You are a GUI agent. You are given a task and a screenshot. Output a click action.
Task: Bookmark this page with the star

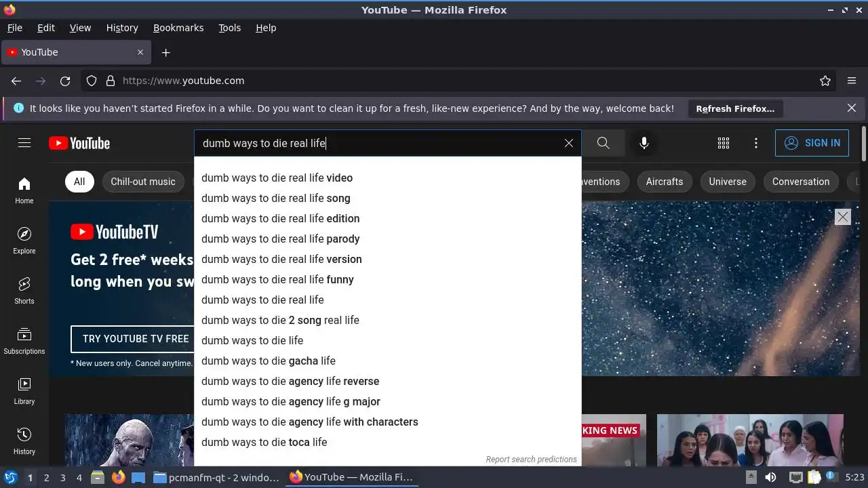[x=825, y=81]
